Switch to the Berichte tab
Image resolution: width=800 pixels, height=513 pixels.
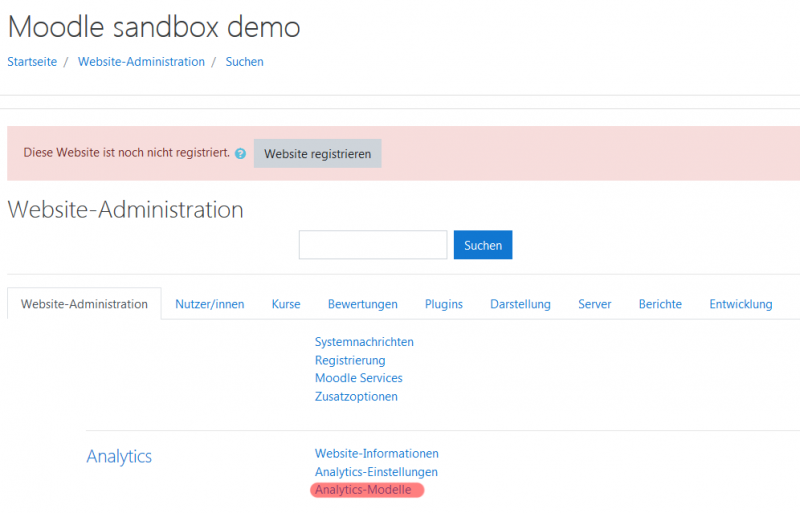[660, 304]
